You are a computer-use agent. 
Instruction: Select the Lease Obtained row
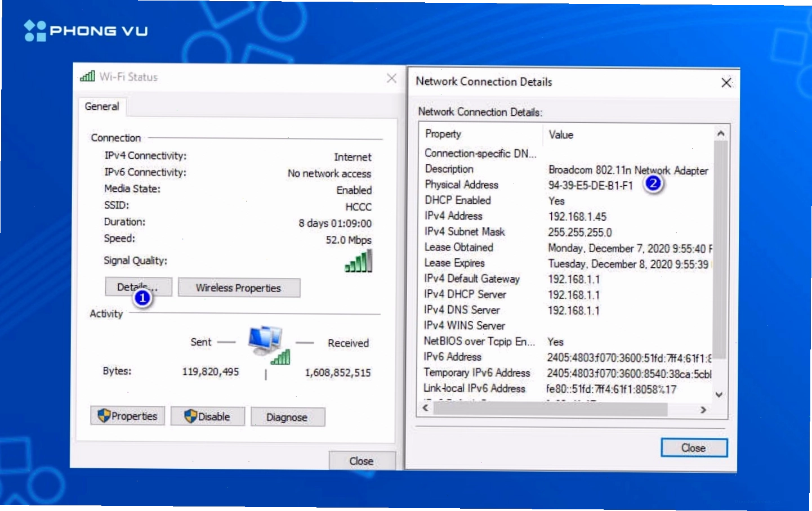[x=566, y=248]
